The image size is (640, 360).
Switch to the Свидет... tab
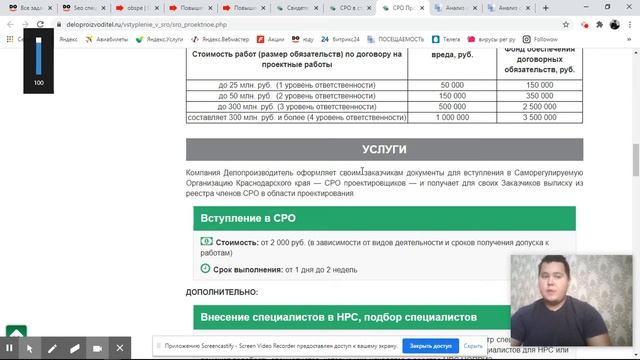pyautogui.click(x=296, y=8)
